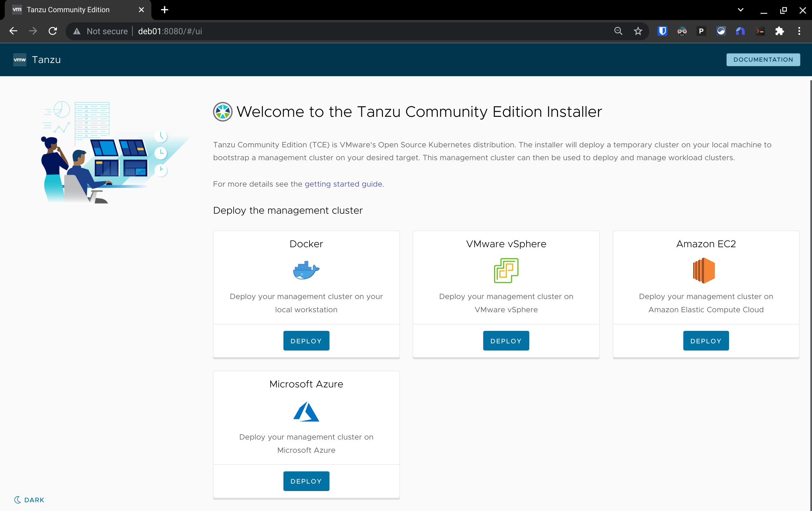Reload the current page

(52, 31)
